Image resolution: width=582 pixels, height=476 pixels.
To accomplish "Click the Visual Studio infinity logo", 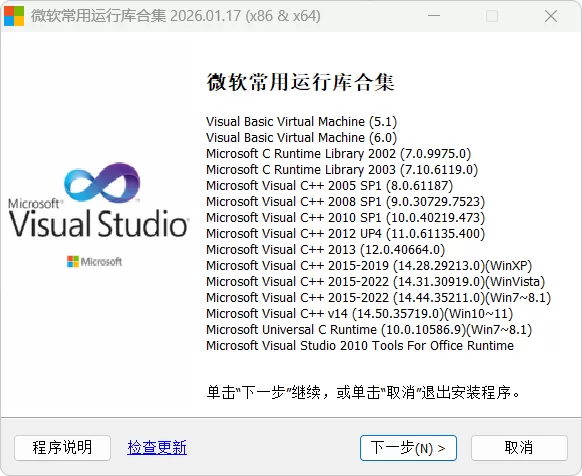I will (102, 183).
